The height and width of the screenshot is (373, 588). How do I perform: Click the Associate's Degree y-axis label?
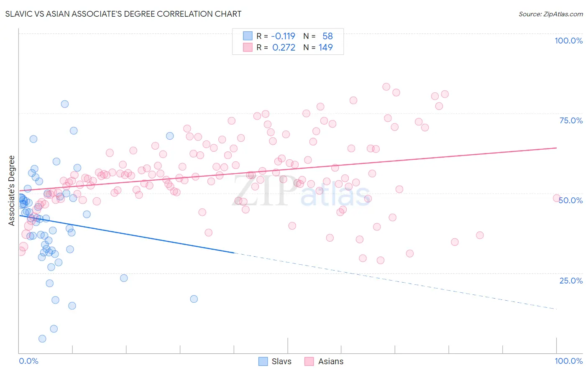12,191
